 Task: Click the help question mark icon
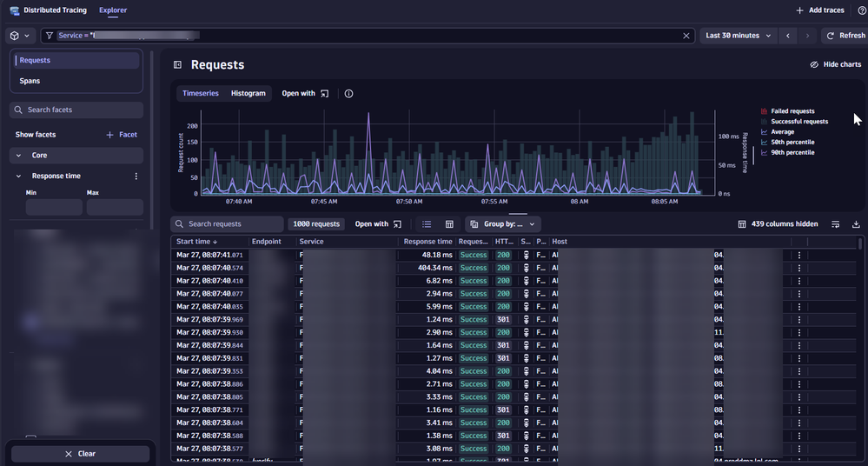coord(860,10)
